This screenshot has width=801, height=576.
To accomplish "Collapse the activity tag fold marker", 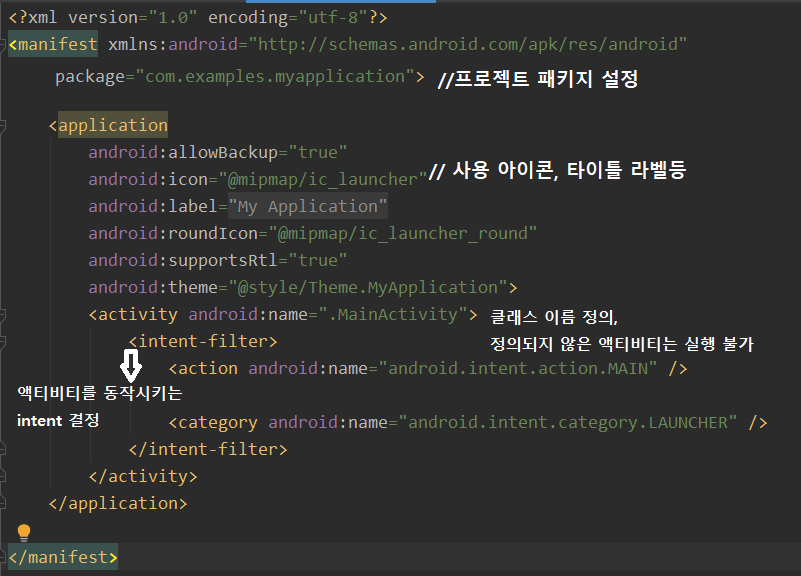I will [2, 314].
